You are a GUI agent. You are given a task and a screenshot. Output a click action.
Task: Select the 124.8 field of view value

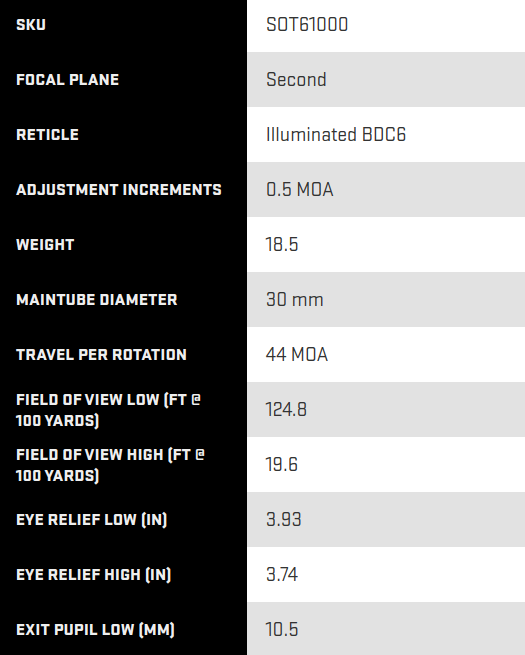coord(286,409)
